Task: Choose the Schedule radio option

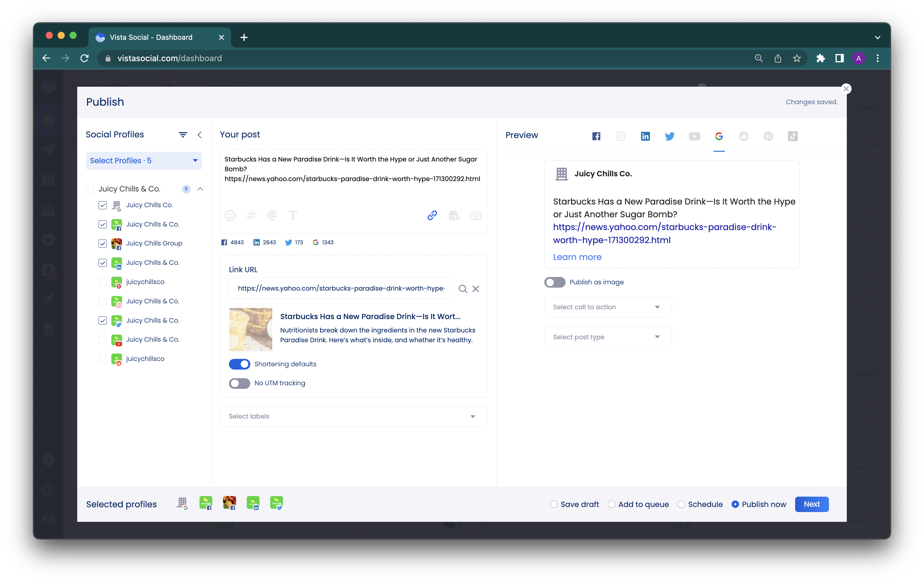Action: 681,504
